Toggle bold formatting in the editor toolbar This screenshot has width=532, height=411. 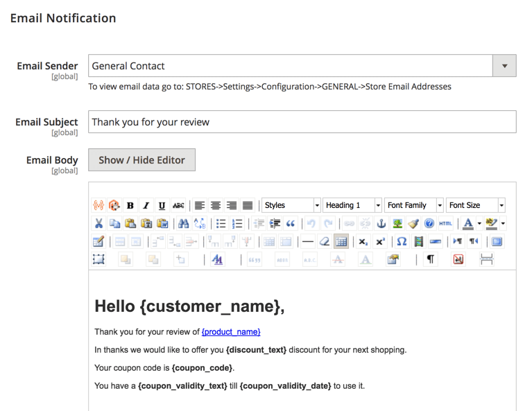tap(130, 206)
